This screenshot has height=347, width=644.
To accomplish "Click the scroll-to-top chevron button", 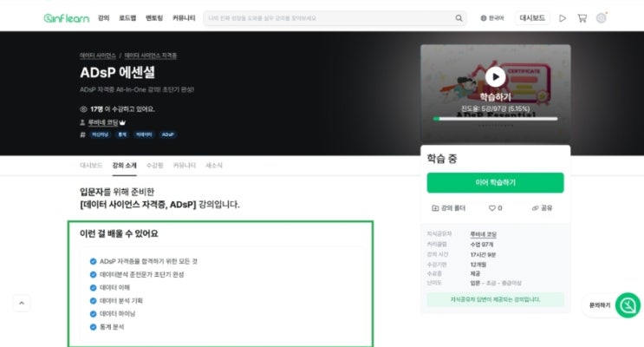I will tap(22, 303).
